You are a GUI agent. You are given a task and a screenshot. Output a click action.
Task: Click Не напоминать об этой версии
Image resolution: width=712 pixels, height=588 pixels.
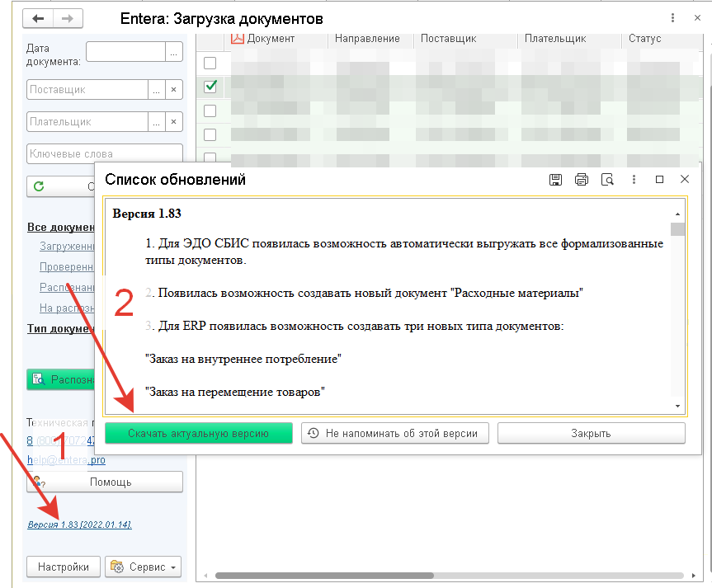click(395, 433)
